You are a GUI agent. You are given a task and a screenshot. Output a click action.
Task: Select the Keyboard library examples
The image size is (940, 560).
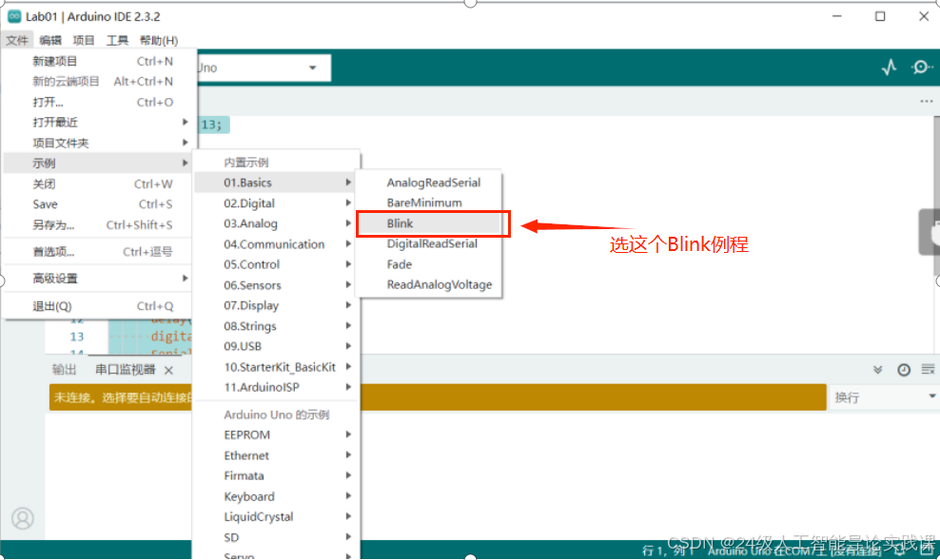tap(277, 496)
